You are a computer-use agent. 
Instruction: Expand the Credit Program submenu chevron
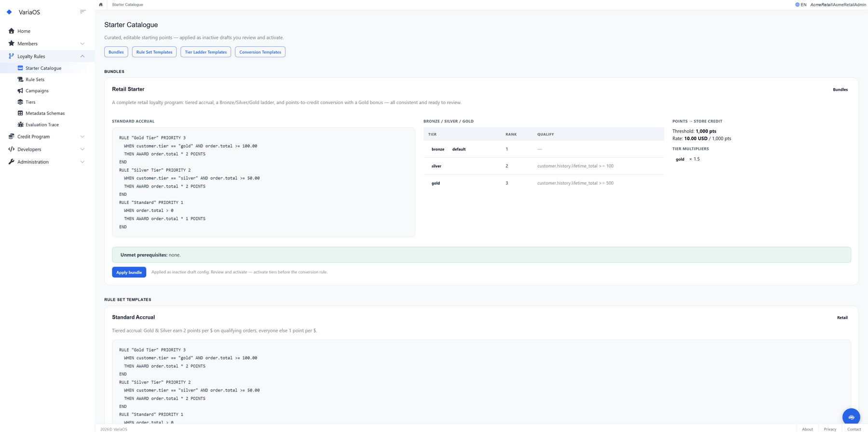click(82, 137)
